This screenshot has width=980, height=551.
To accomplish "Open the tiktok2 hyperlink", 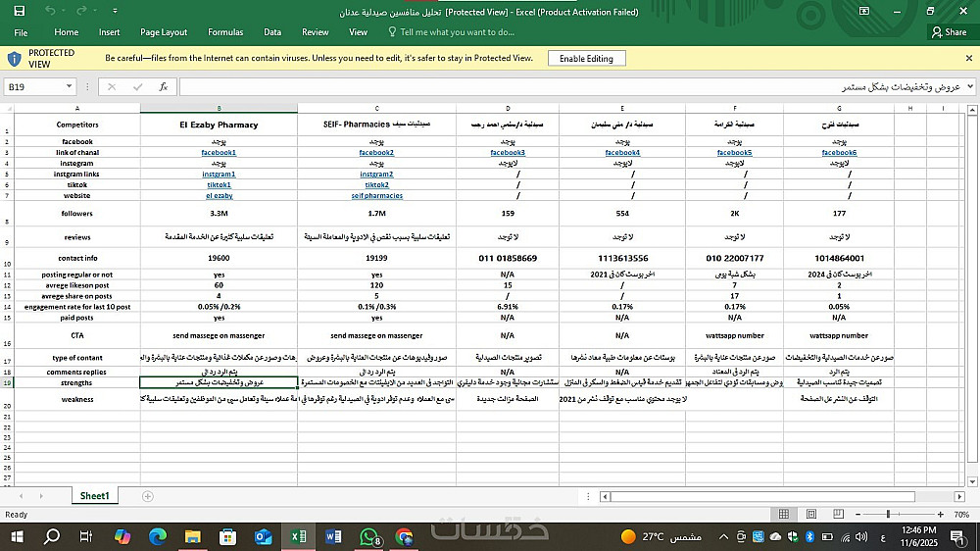I will pos(377,184).
